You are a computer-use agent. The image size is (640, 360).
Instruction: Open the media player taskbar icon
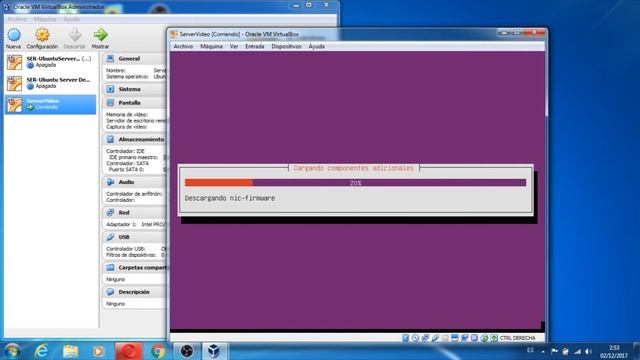[x=98, y=351]
